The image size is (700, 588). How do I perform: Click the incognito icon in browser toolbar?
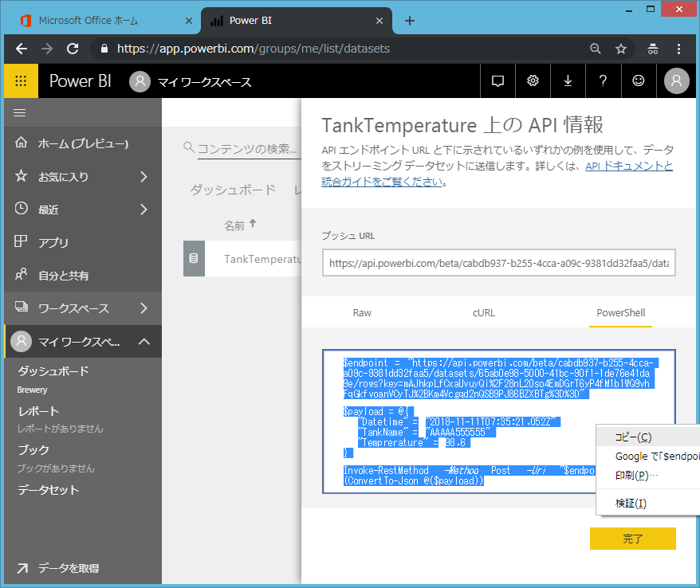[x=653, y=49]
